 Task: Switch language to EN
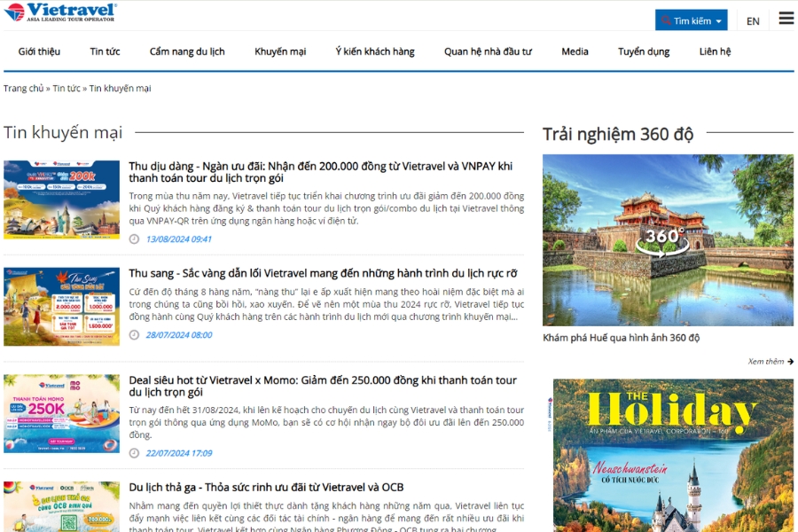(753, 21)
